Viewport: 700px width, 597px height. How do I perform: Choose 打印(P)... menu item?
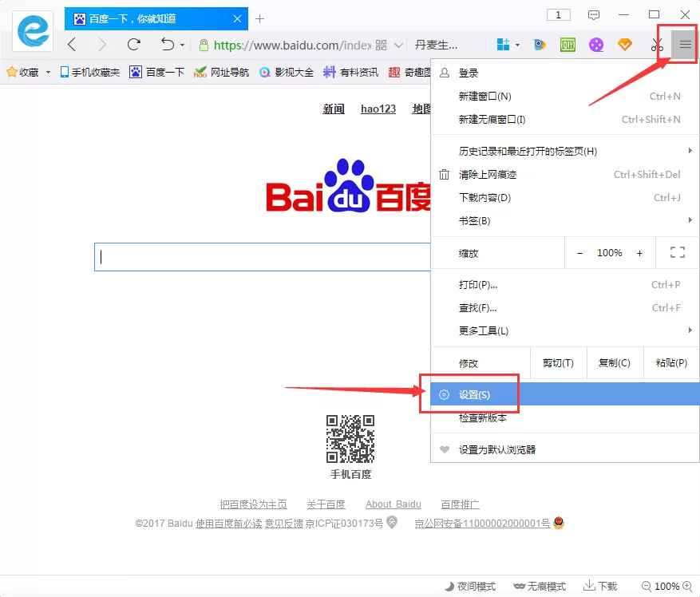click(564, 284)
